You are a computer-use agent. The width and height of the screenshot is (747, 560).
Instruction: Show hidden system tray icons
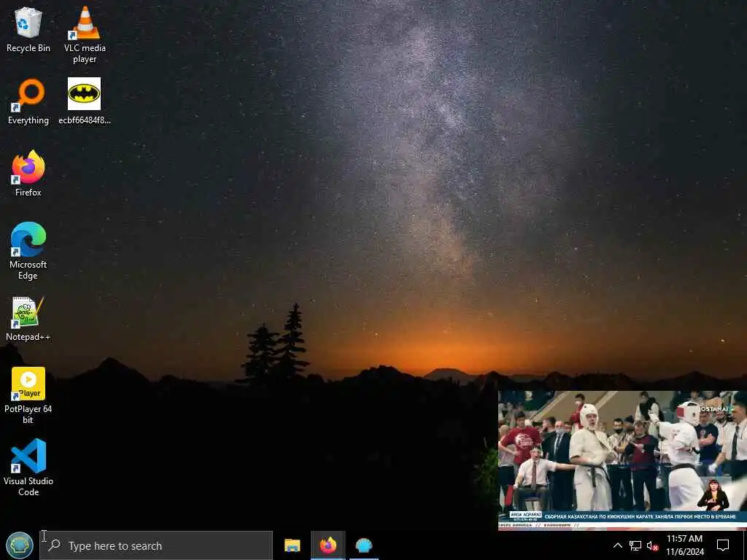[617, 545]
